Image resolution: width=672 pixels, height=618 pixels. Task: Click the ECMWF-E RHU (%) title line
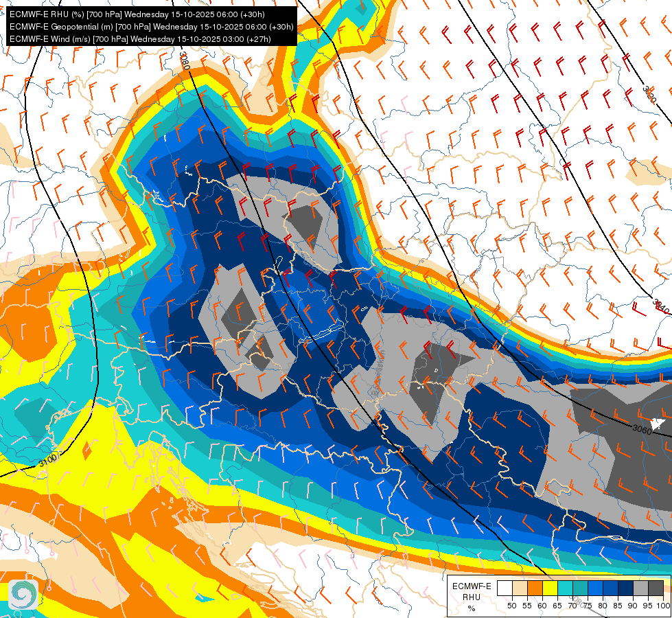(x=137, y=14)
